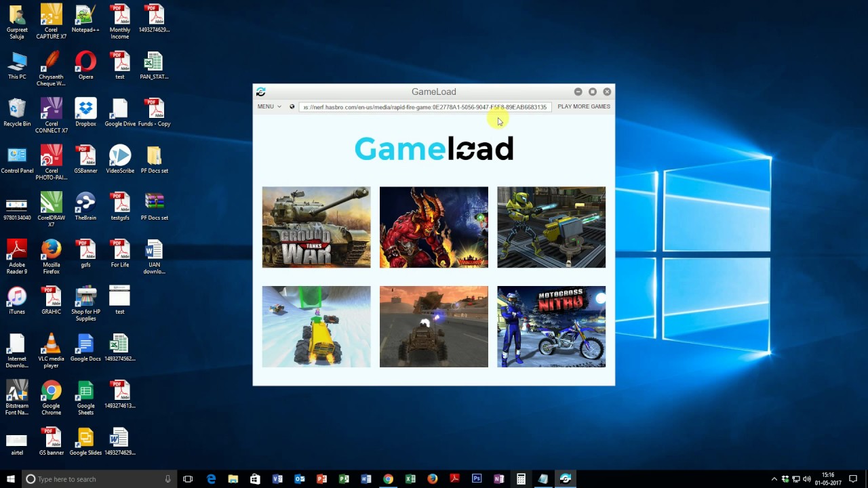Click the globe icon beside the URL field
This screenshot has width=868, height=488.
[292, 106]
